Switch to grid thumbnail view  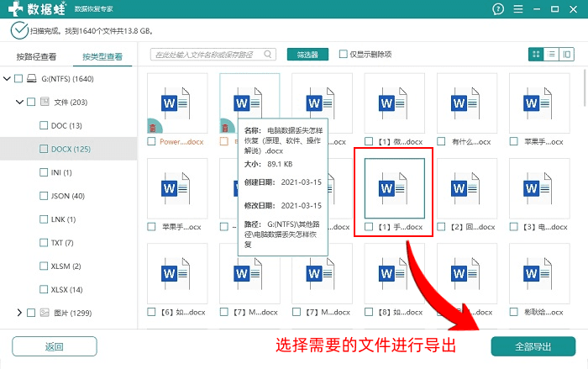(536, 55)
